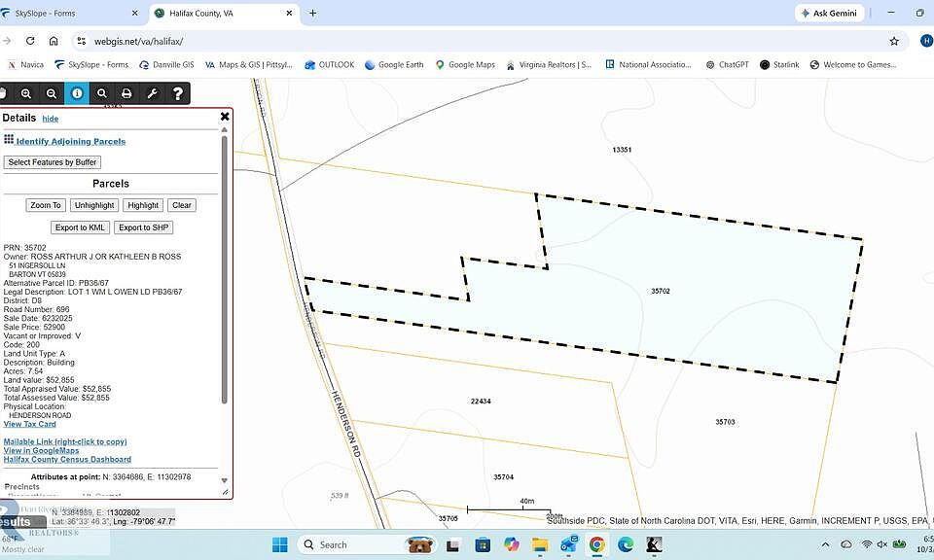934x560 pixels.
Task: Open the Danville GIS bookmark
Action: click(166, 65)
